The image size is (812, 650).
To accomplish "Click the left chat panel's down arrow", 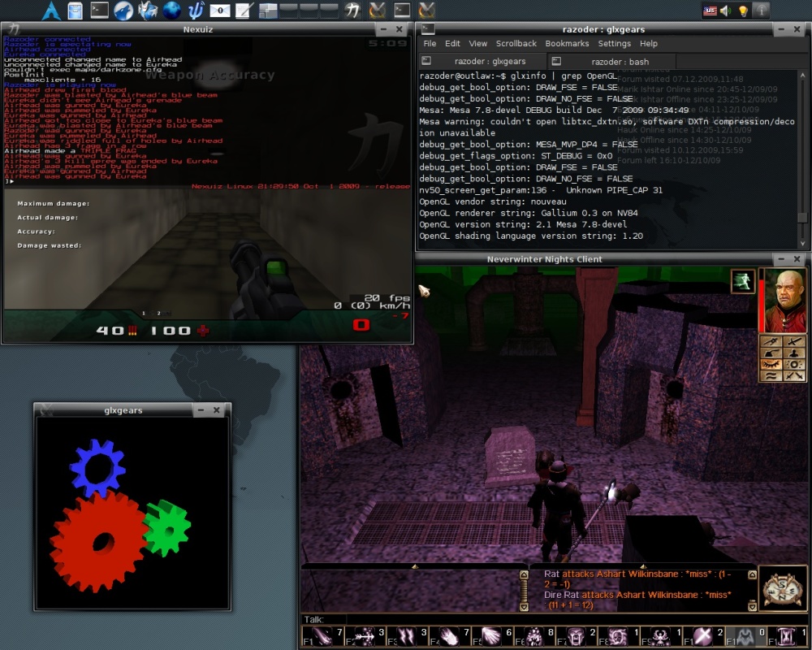I will [524, 606].
